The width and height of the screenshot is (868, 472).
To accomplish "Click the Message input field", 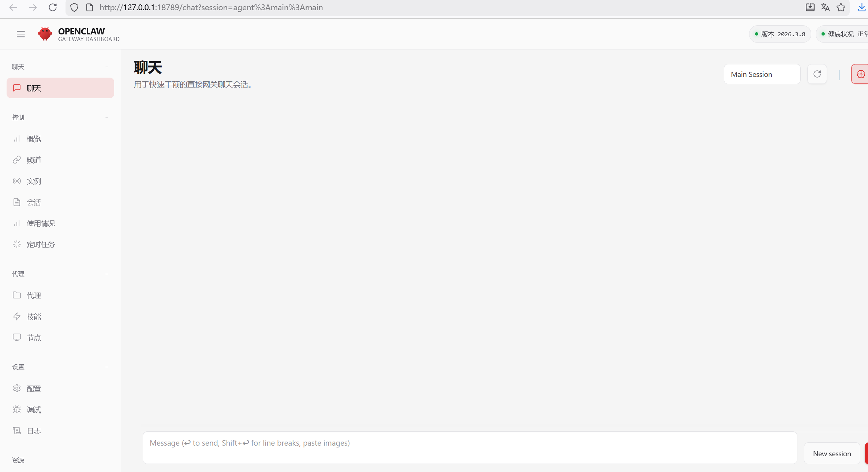I will coord(469,447).
